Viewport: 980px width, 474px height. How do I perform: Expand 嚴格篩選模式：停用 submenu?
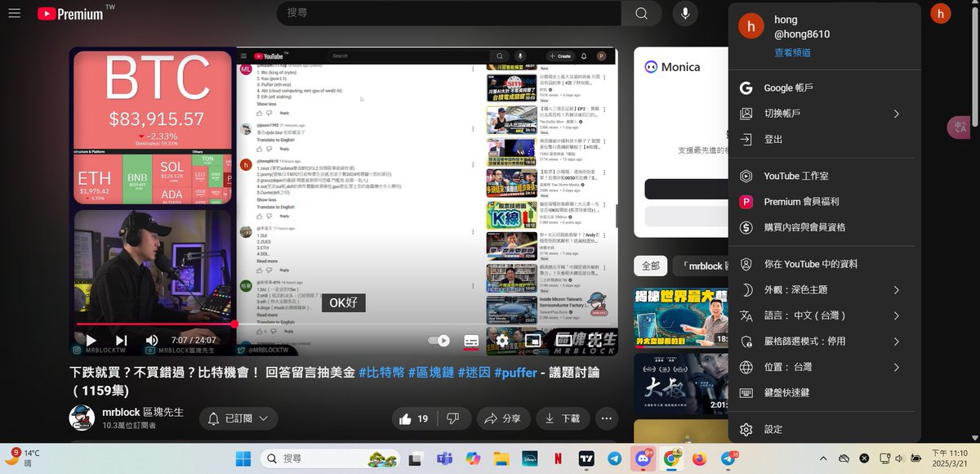pyautogui.click(x=824, y=342)
